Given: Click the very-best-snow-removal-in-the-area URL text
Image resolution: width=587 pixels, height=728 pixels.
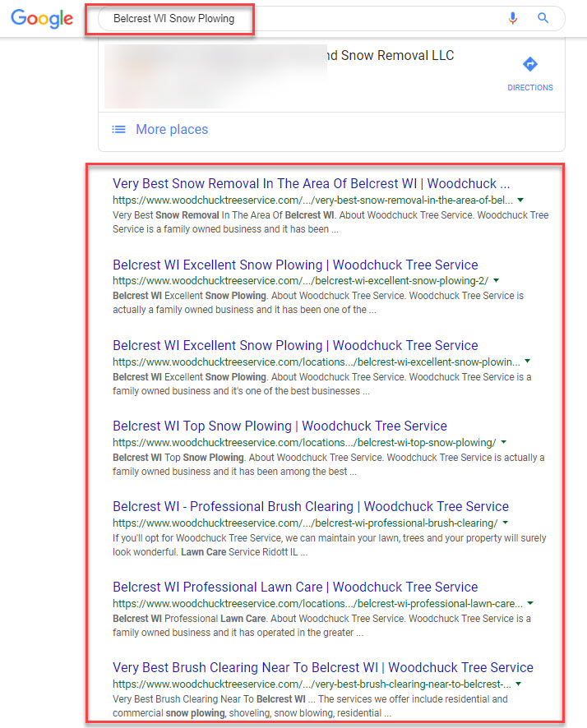Looking at the screenshot, I should pyautogui.click(x=313, y=200).
